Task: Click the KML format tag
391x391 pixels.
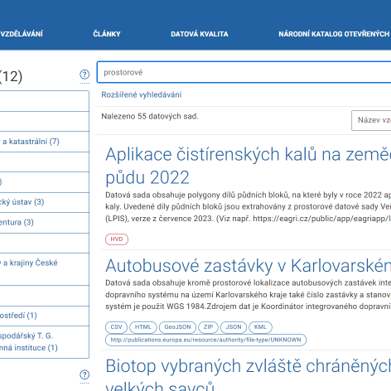Action: pyautogui.click(x=260, y=327)
